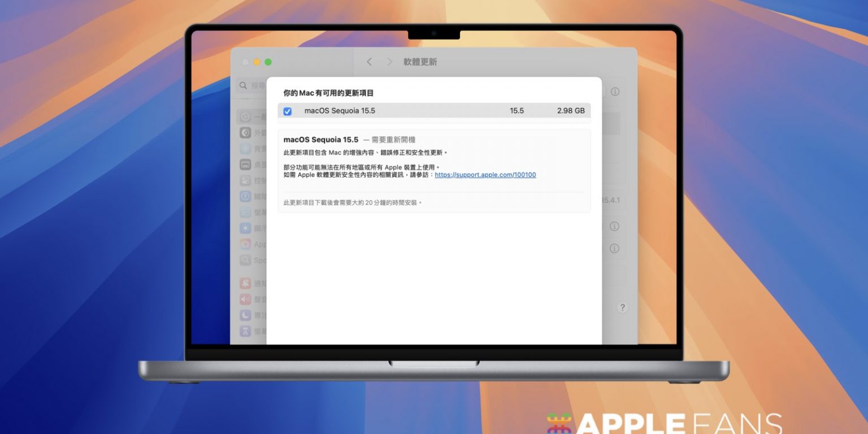This screenshot has width=868, height=434.
Task: Select the 一般 General gear icon in sidebar
Action: pyautogui.click(x=245, y=117)
